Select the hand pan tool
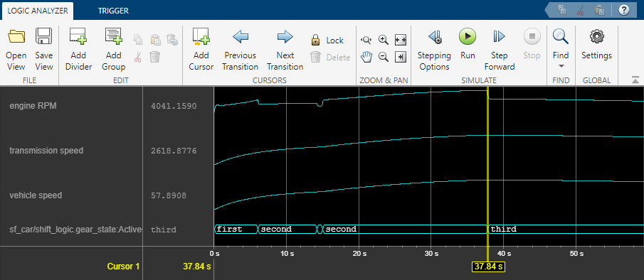Screen dimensions: 644x280 (x=366, y=57)
